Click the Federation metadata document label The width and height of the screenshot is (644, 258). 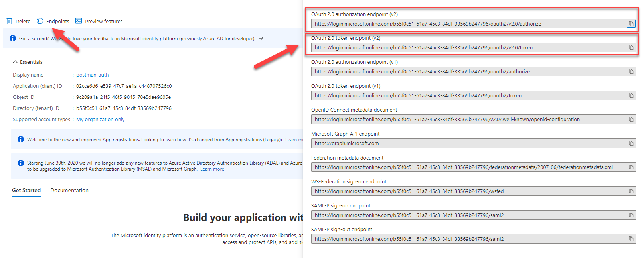pos(347,158)
